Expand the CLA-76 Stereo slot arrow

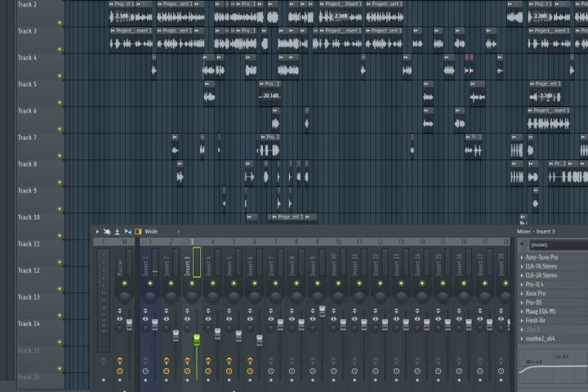[x=522, y=266]
